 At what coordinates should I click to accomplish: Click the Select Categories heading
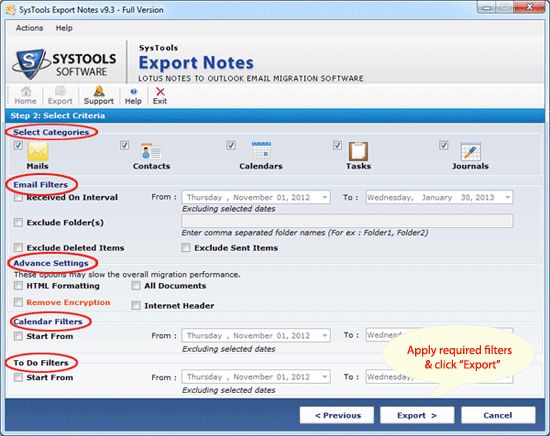pyautogui.click(x=51, y=132)
